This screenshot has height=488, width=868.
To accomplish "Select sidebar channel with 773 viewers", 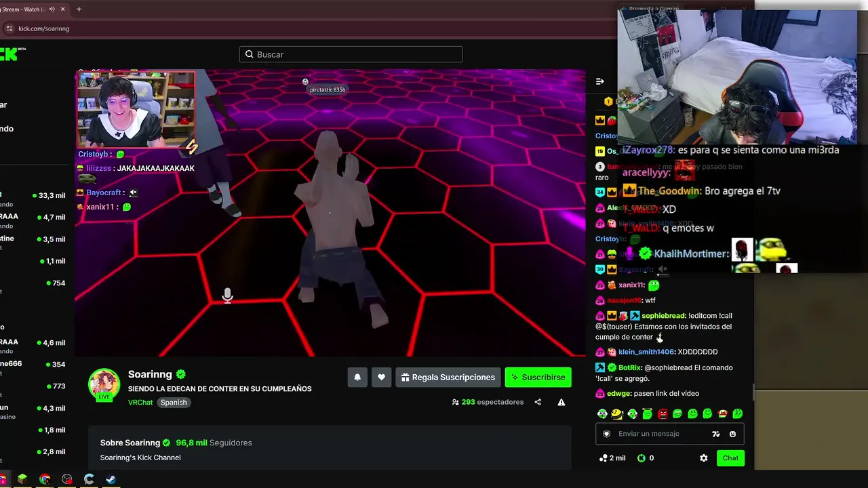I will tap(34, 386).
